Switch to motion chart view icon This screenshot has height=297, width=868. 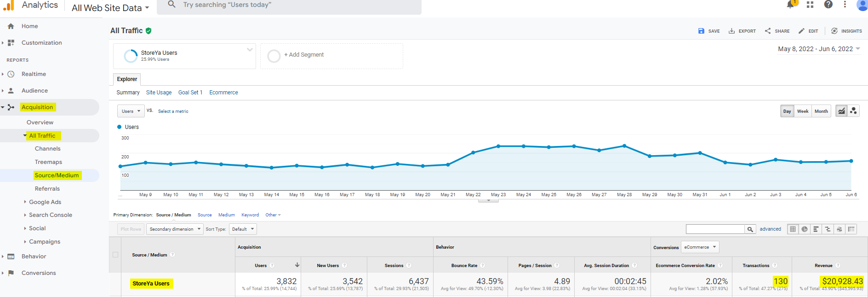853,111
